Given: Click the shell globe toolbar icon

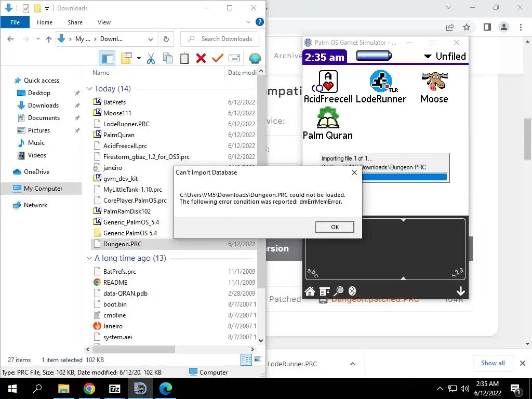Looking at the screenshot, I should pyautogui.click(x=255, y=58).
